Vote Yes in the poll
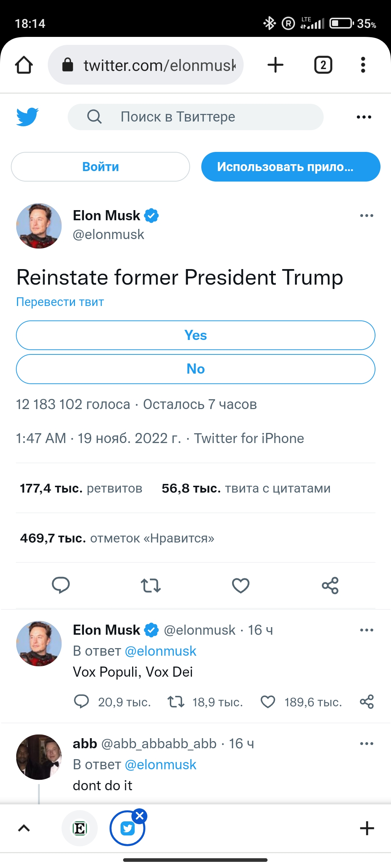The image size is (391, 868). [195, 335]
